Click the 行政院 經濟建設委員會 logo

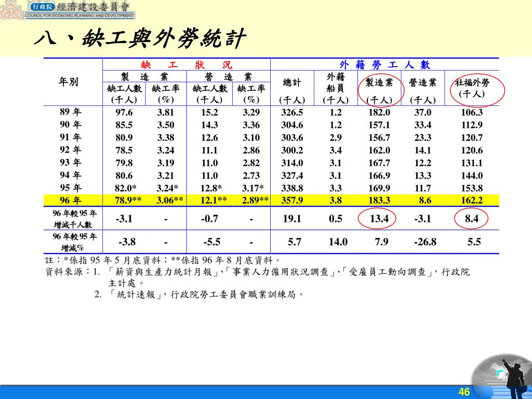pyautogui.click(x=68, y=9)
